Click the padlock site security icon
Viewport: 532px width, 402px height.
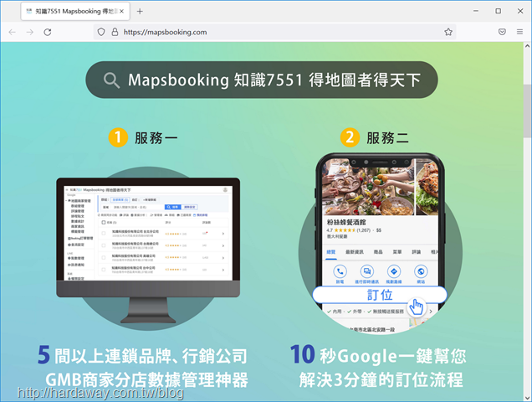(115, 32)
